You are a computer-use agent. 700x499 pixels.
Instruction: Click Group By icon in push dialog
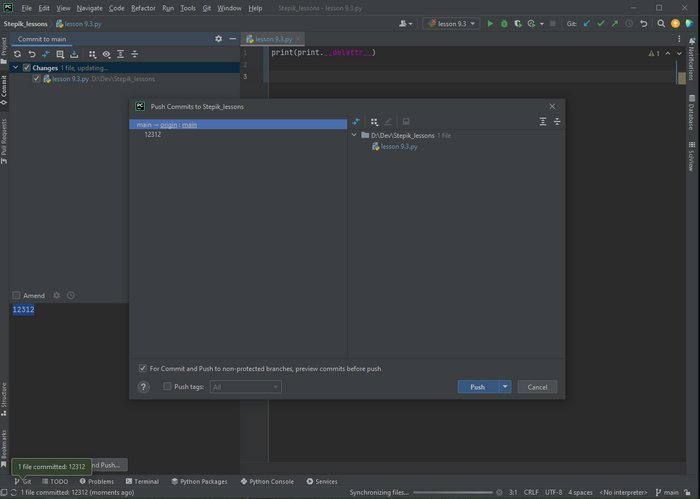click(374, 122)
